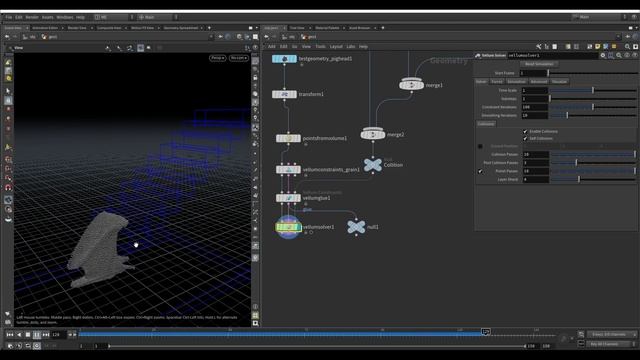Click the Constraint Iterations value field
The height and width of the screenshot is (360, 640).
click(x=535, y=107)
